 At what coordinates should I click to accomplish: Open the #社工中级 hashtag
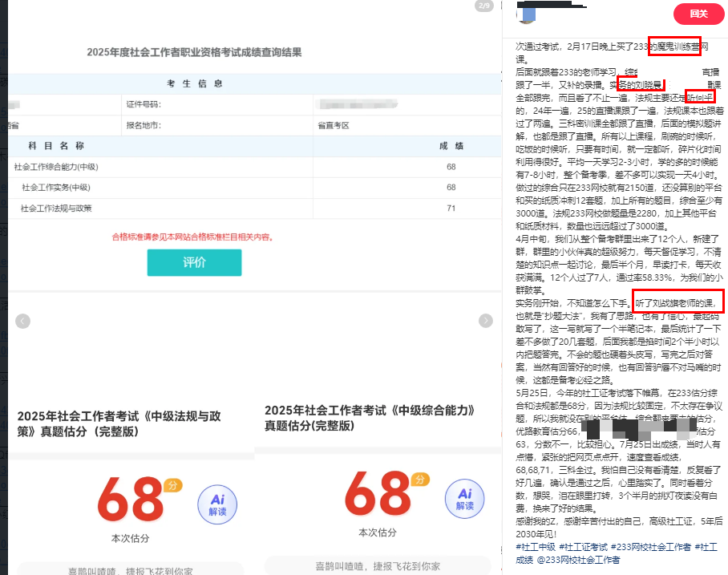click(x=536, y=546)
